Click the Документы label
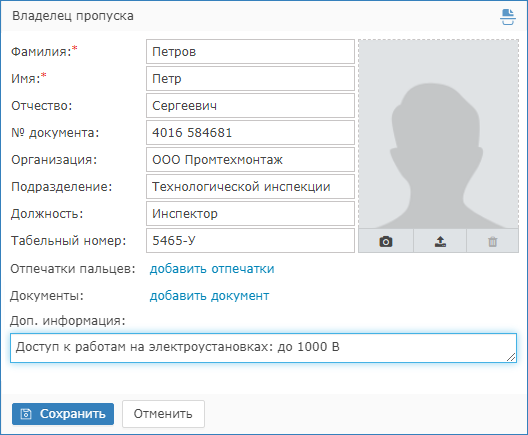This screenshot has width=528, height=435. [47, 296]
